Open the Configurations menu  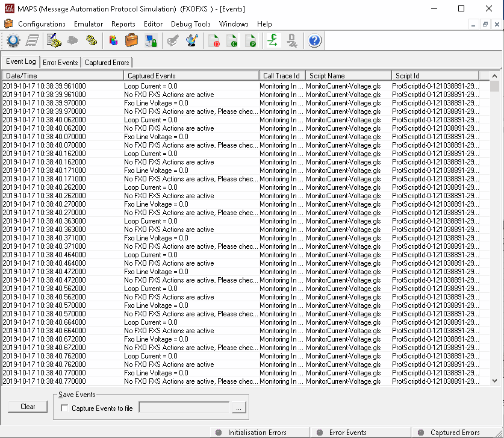point(42,24)
